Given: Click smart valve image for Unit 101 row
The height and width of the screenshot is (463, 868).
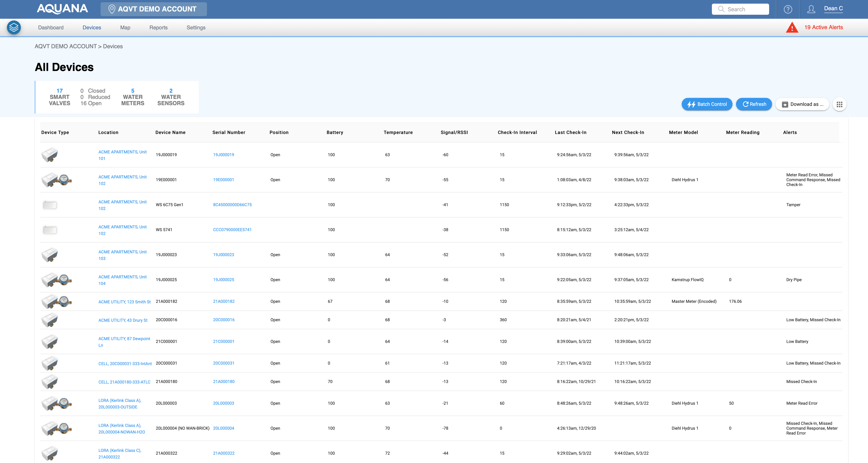Looking at the screenshot, I should point(50,155).
